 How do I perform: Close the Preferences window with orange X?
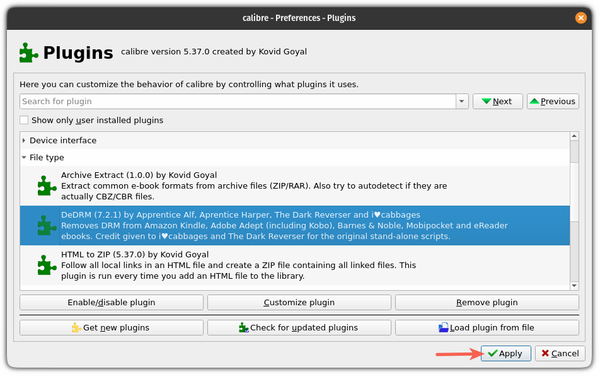click(580, 18)
